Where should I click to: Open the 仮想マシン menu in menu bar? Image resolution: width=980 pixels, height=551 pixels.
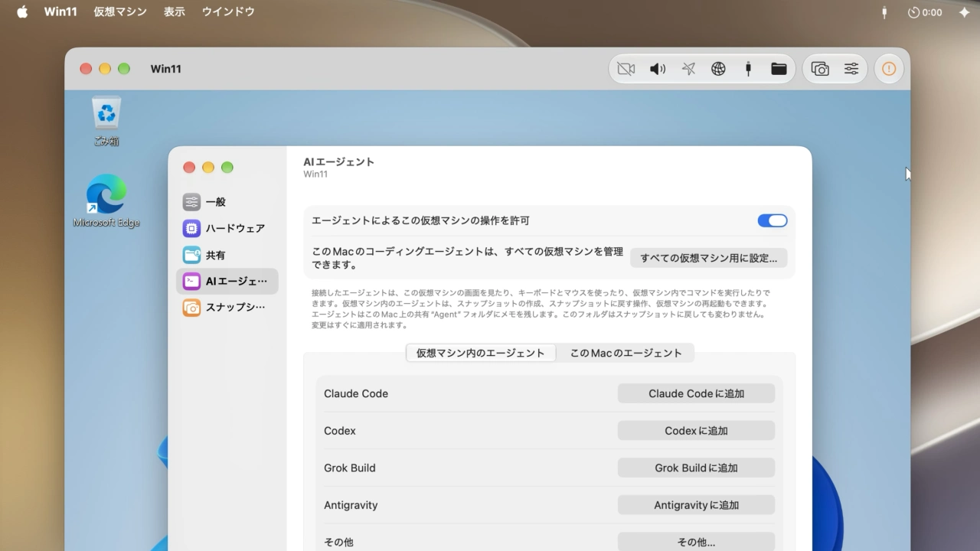coord(120,11)
